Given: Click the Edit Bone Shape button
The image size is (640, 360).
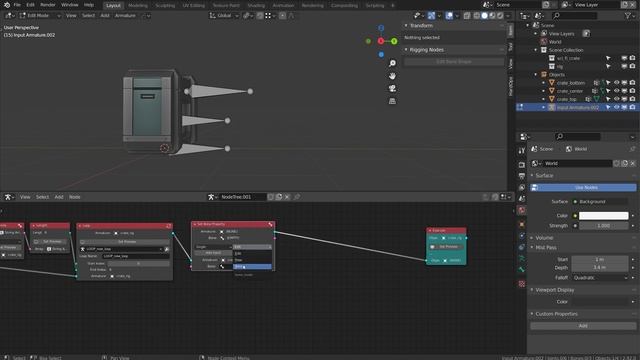Looking at the screenshot, I should pos(454,62).
